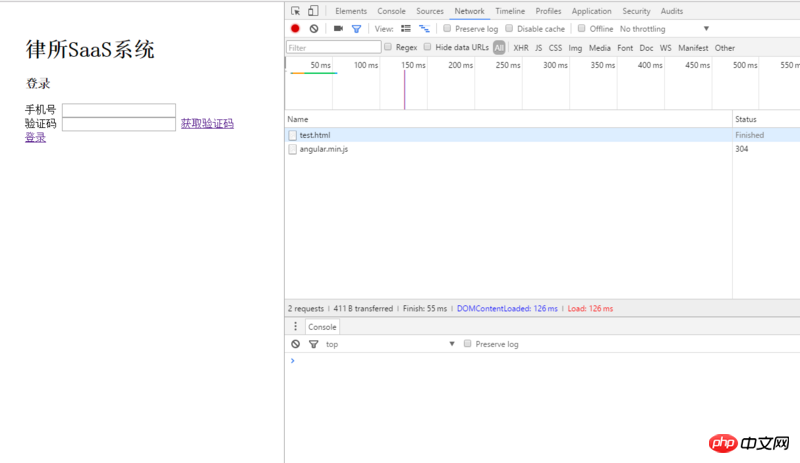This screenshot has height=463, width=800.
Task: Tick the Offline checkbox
Action: coord(581,28)
